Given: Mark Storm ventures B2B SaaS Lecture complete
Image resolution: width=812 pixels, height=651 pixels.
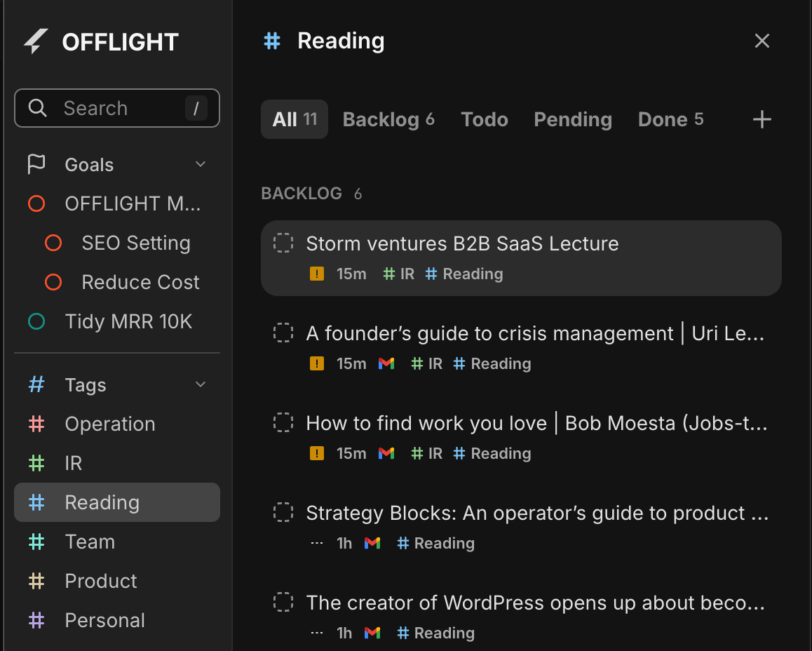Looking at the screenshot, I should coord(283,243).
